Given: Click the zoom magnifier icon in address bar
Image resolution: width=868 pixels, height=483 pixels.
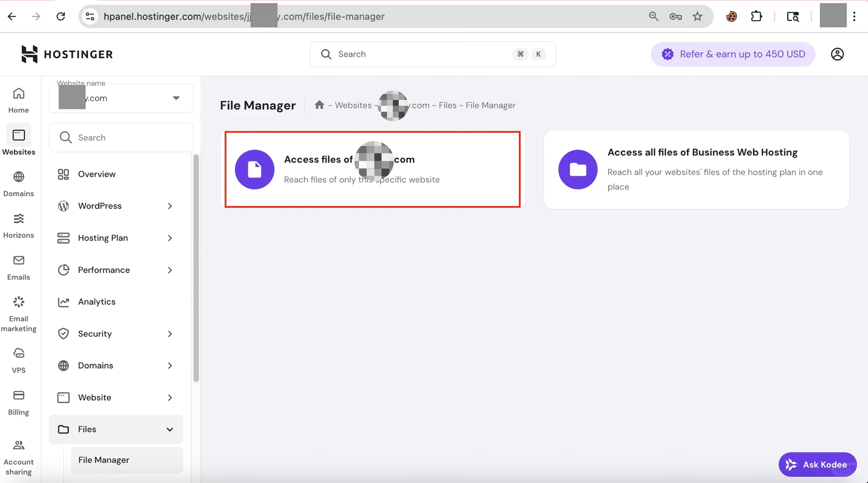Looking at the screenshot, I should pyautogui.click(x=653, y=17).
